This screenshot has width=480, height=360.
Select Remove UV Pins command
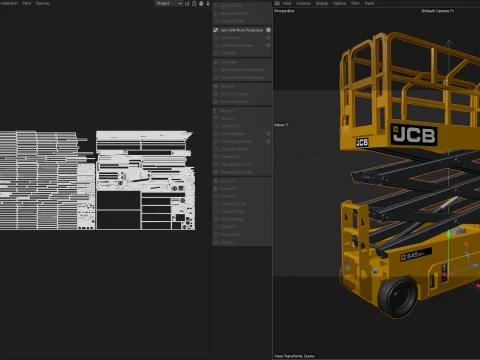(x=242, y=13)
